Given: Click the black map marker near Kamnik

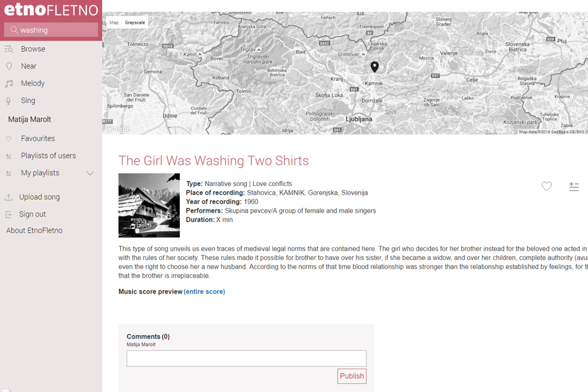Looking at the screenshot, I should click(374, 67).
